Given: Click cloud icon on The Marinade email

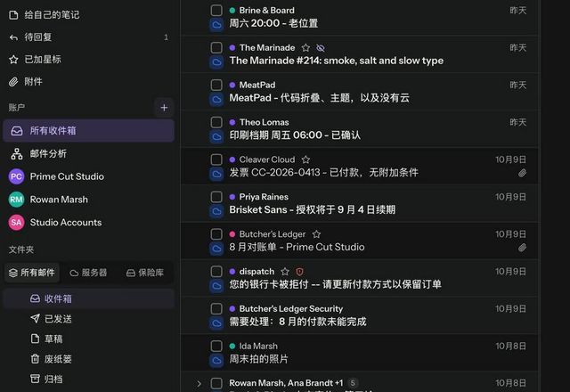Looking at the screenshot, I should coord(216,62).
